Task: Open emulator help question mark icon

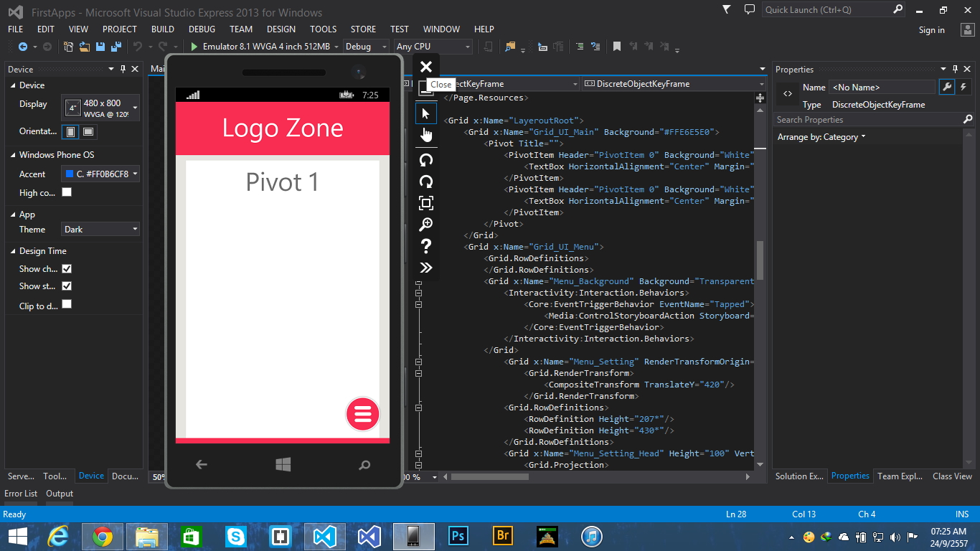Action: click(426, 246)
